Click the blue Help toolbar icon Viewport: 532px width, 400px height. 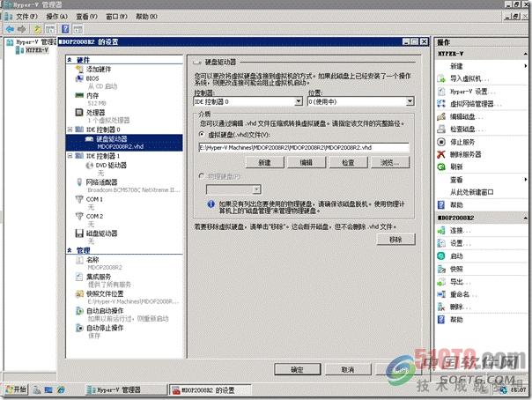coord(65,29)
